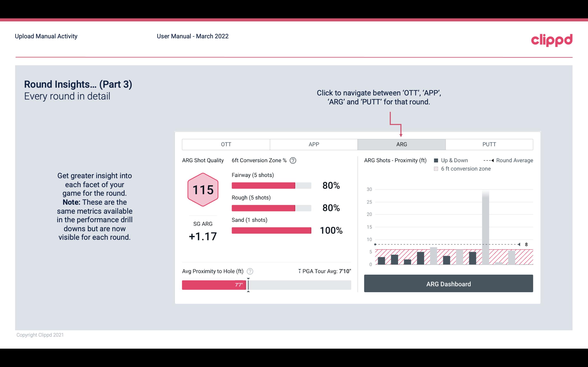Select the OTT tab for round data
Viewport: 588px width, 367px height.
point(226,144)
